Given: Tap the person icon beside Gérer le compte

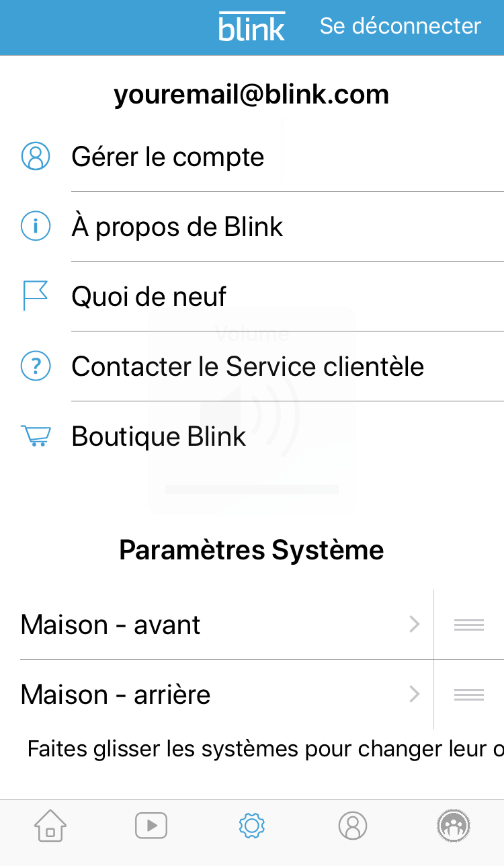Looking at the screenshot, I should coord(36,156).
